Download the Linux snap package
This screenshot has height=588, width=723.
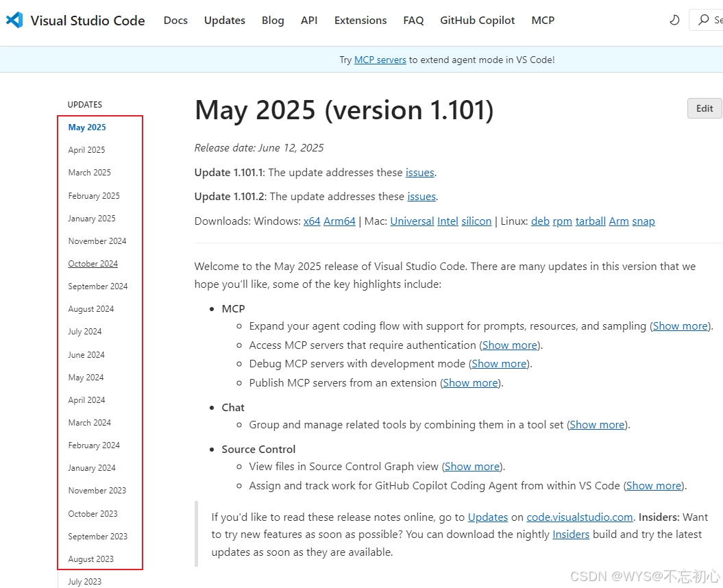644,221
